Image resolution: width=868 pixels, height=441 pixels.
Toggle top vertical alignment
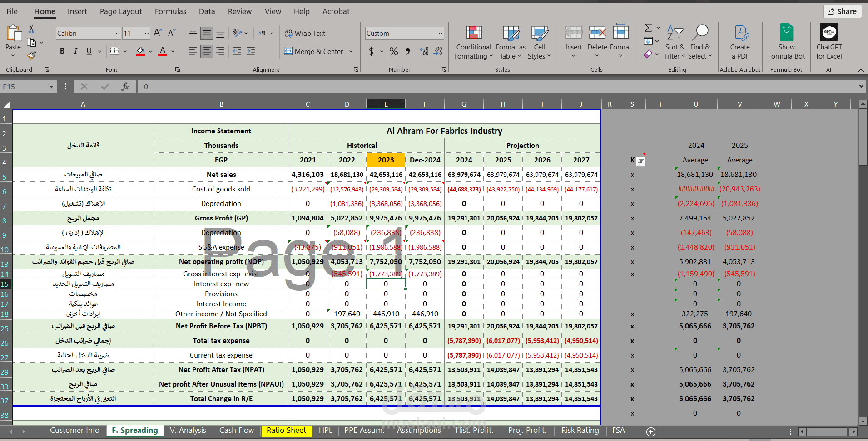tap(193, 32)
